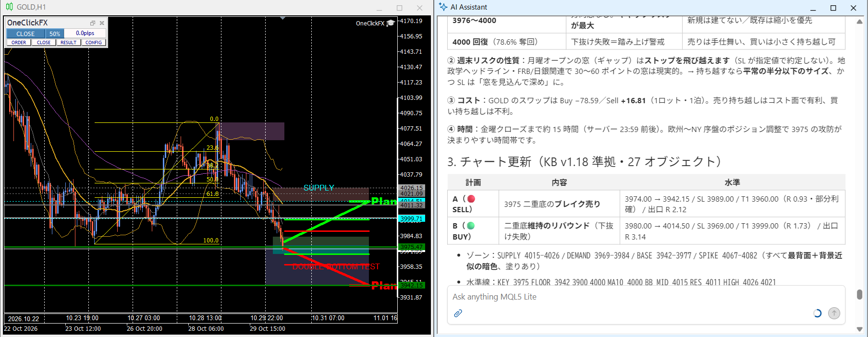
Task: Click the AI Assistant scrollbar thumb
Action: click(859, 294)
